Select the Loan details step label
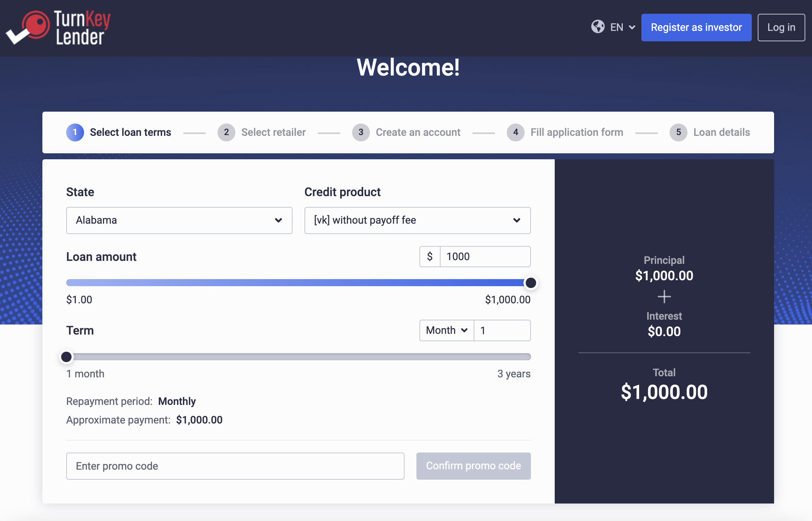The width and height of the screenshot is (812, 521). pyautogui.click(x=721, y=132)
